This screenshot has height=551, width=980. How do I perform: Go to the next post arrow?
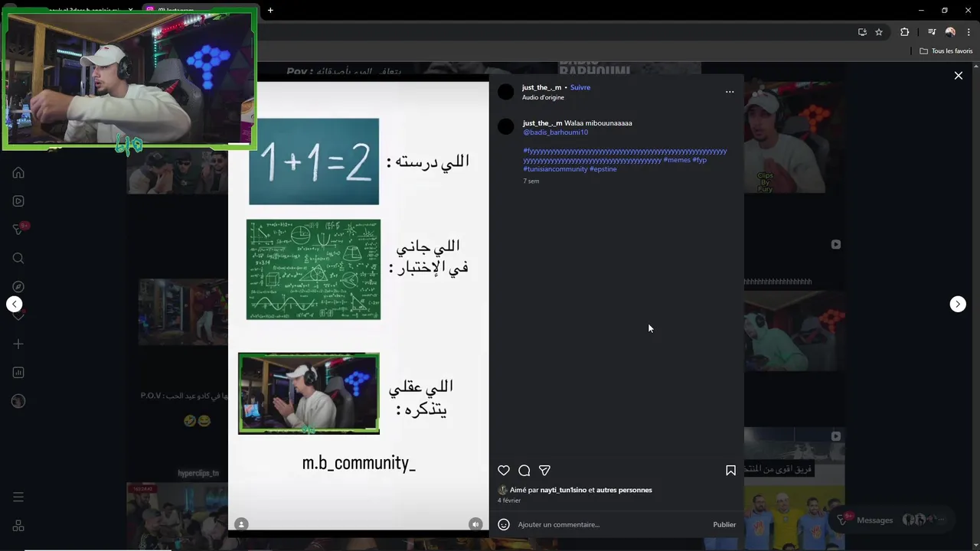click(958, 305)
